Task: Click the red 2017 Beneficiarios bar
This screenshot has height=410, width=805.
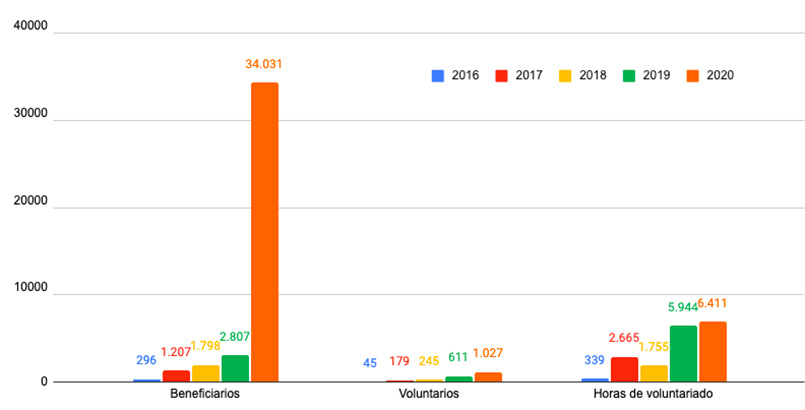Action: 176,376
